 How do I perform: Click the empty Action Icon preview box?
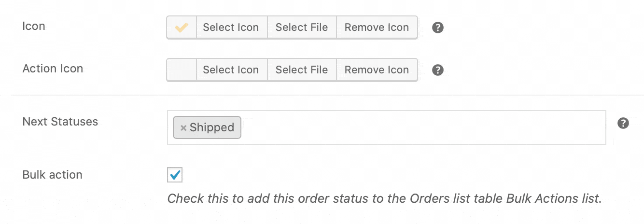coord(182,70)
